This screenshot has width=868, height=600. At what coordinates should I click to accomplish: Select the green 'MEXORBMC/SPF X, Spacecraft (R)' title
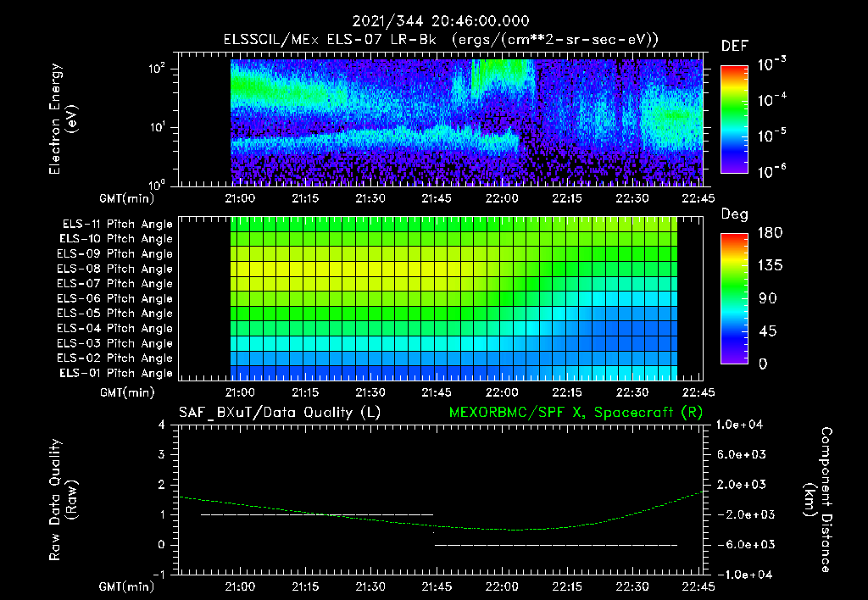(576, 413)
